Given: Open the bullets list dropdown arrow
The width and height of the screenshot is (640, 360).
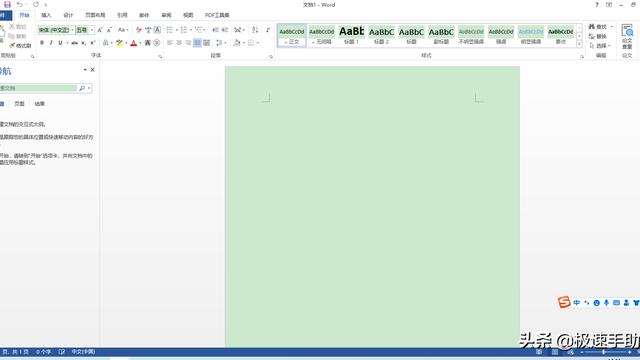Looking at the screenshot, I should pos(177,30).
